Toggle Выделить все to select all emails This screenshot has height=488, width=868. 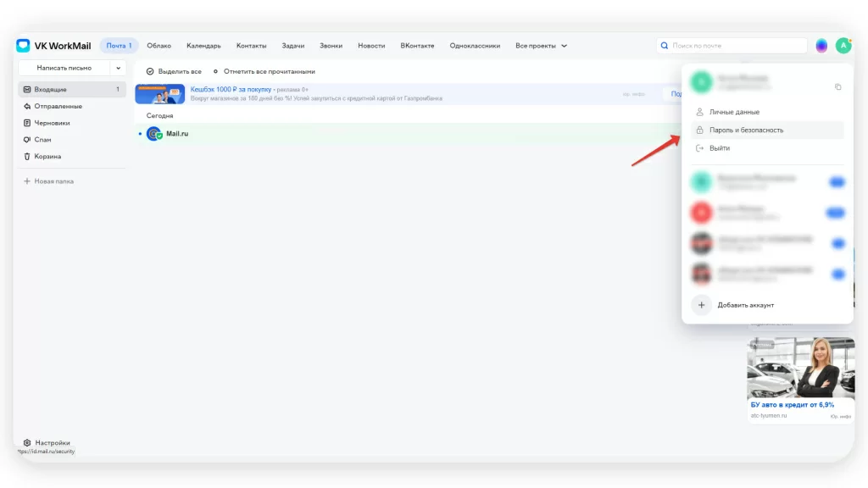(x=174, y=72)
